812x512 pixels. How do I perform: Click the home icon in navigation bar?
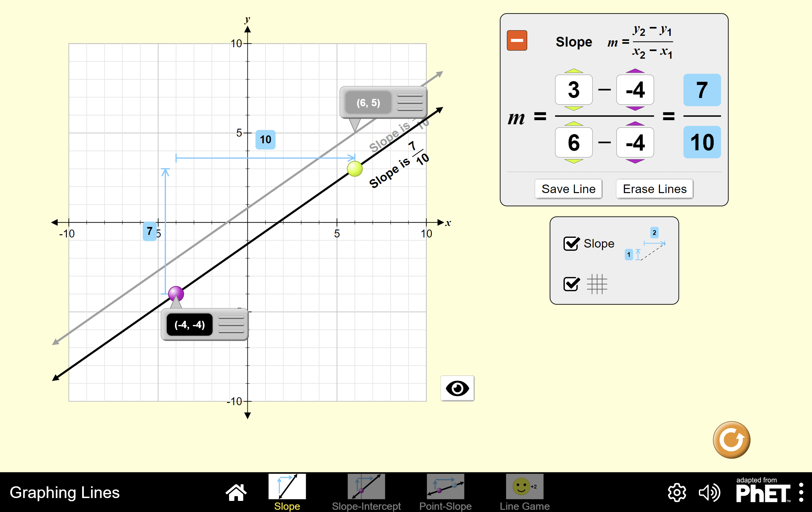(x=236, y=492)
